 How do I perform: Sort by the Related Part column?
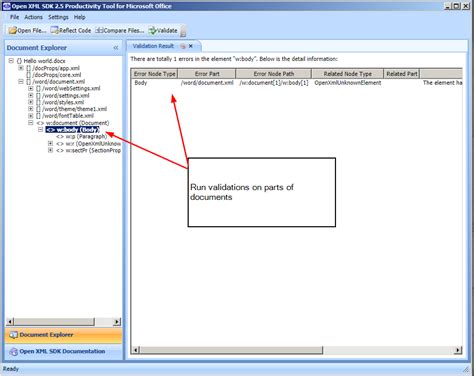coord(402,74)
